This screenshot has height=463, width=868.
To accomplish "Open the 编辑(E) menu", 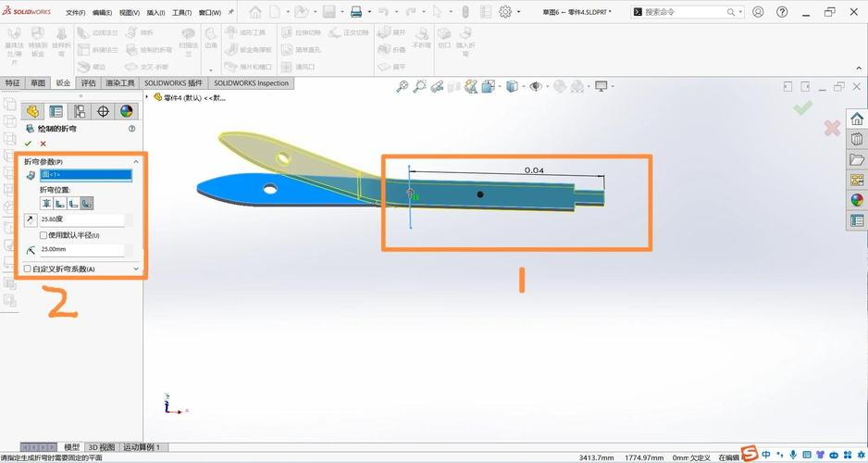I will tap(102, 12).
